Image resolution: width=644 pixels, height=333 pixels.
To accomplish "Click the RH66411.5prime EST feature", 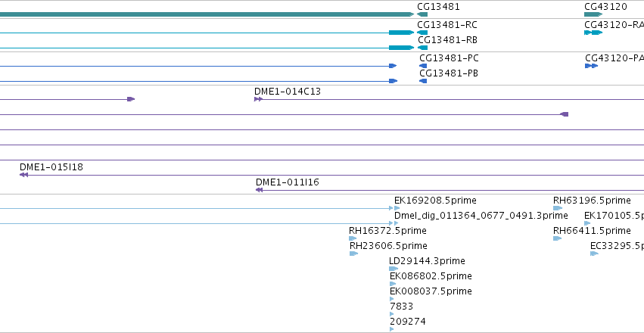I will [557, 238].
